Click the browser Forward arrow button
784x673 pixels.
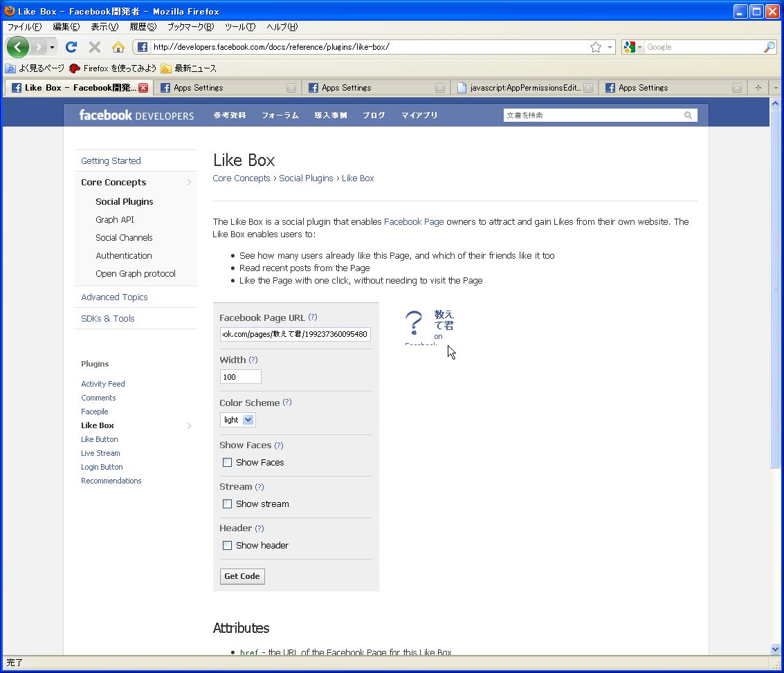tap(38, 47)
